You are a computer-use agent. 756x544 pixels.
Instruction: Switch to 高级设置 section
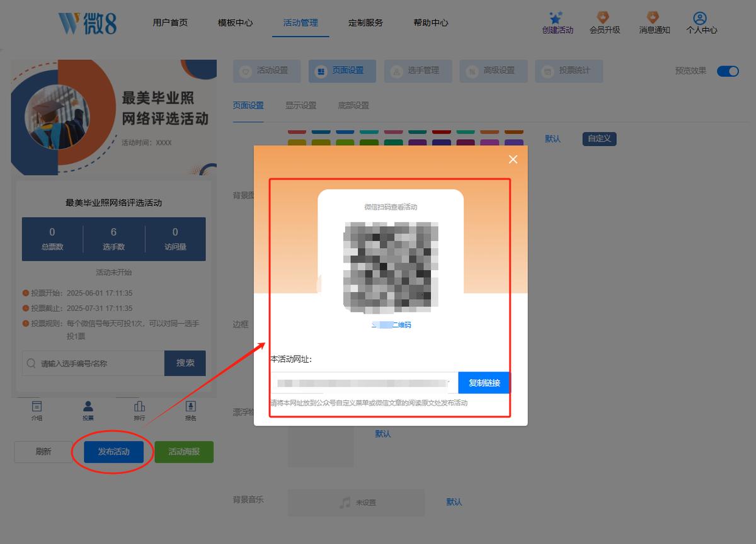tap(493, 71)
